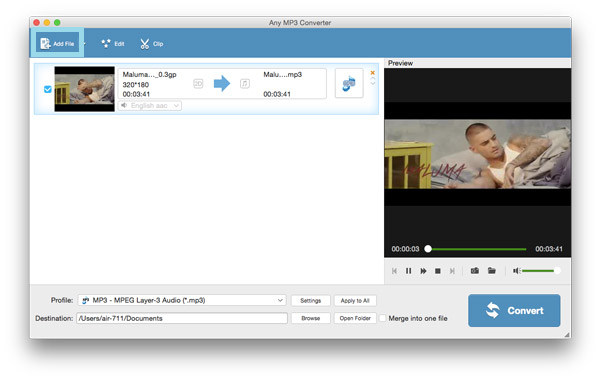Viewport: 600px width, 380px height.
Task: Click the preview total time 00:03:41
Action: coord(549,249)
